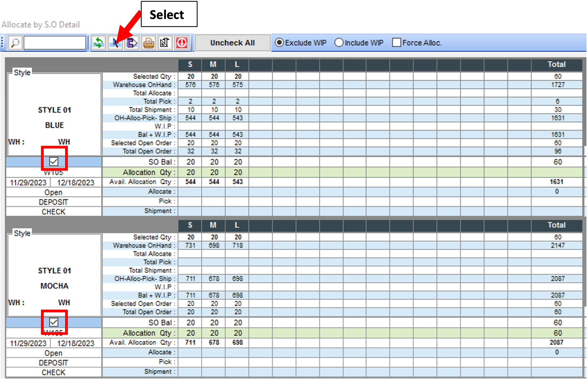Screen dimensions: 588x380
Task: Select the Include WIP radio button
Action: [x=339, y=43]
